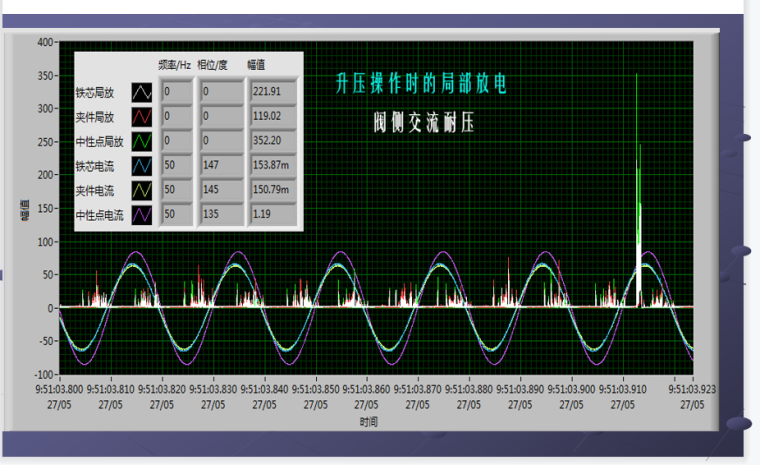The height and width of the screenshot is (465, 760).
Task: Click the 铁芯电流 phase field showing 147
Action: click(x=220, y=165)
